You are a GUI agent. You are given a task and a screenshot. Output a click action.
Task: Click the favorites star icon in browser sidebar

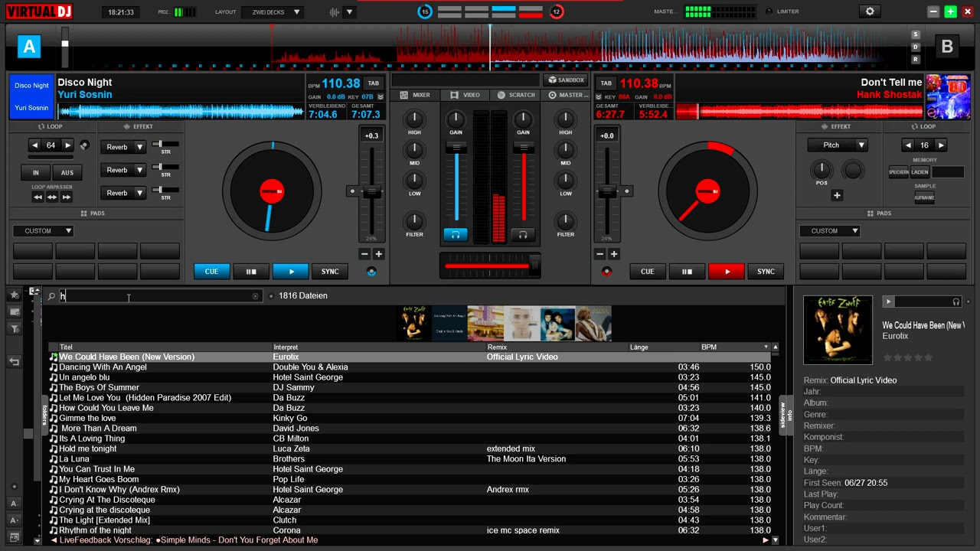(x=15, y=295)
